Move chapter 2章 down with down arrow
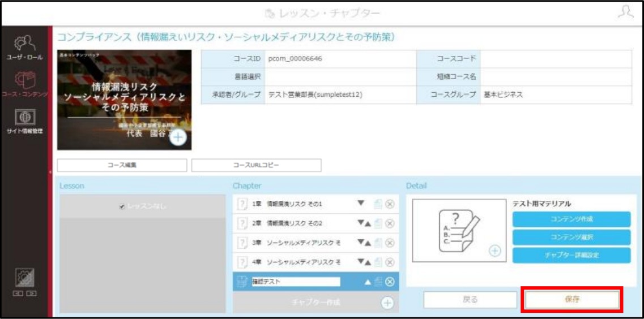 pyautogui.click(x=360, y=223)
